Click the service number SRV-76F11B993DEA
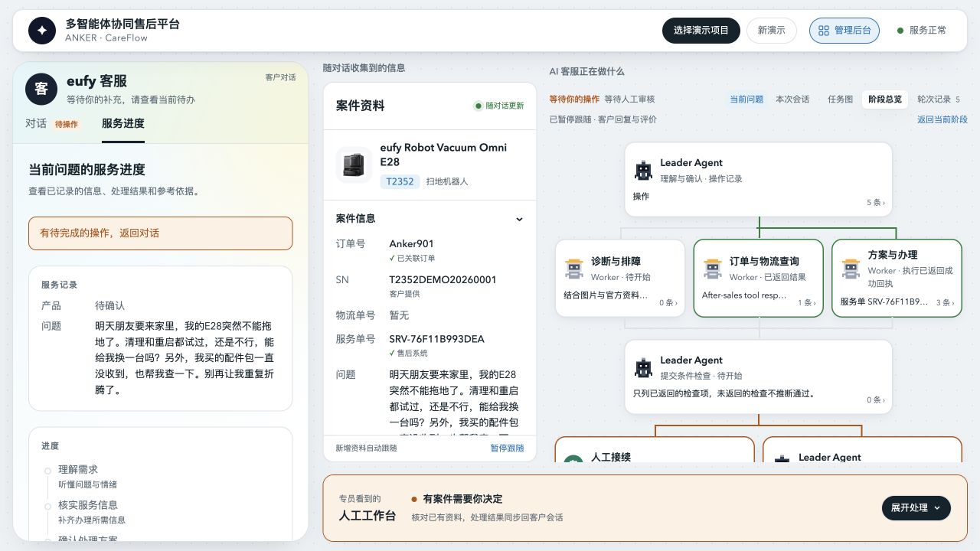Viewport: 980px width, 551px height. tap(436, 339)
